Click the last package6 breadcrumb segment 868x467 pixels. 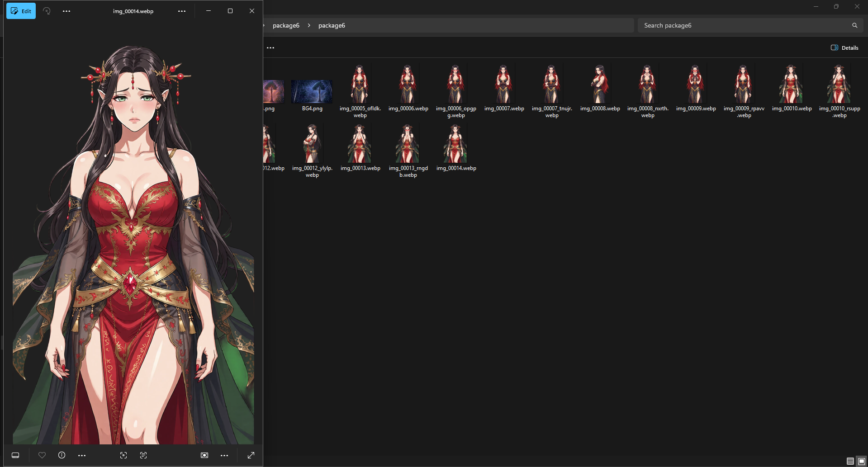332,25
